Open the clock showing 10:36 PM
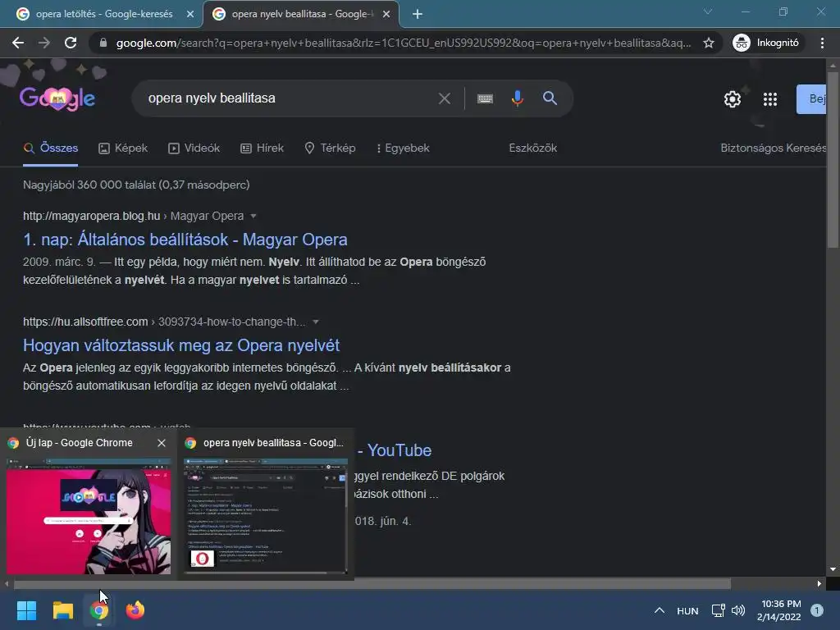This screenshot has width=840, height=630. pyautogui.click(x=779, y=610)
